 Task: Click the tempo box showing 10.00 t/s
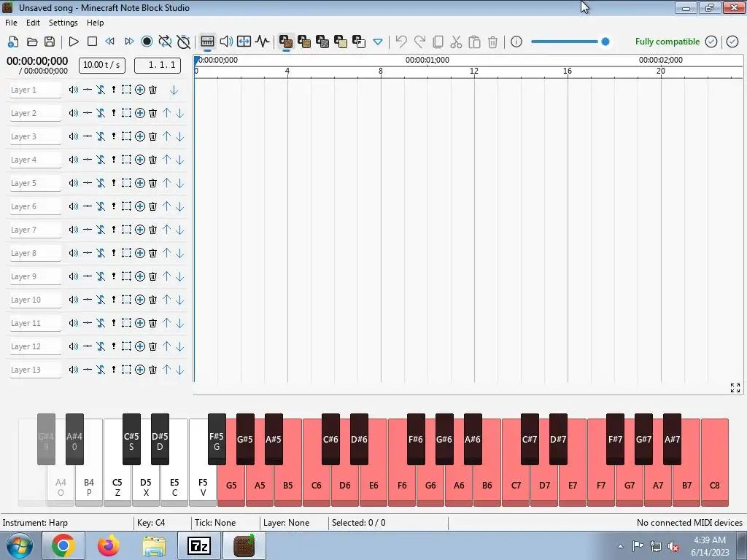tap(102, 65)
